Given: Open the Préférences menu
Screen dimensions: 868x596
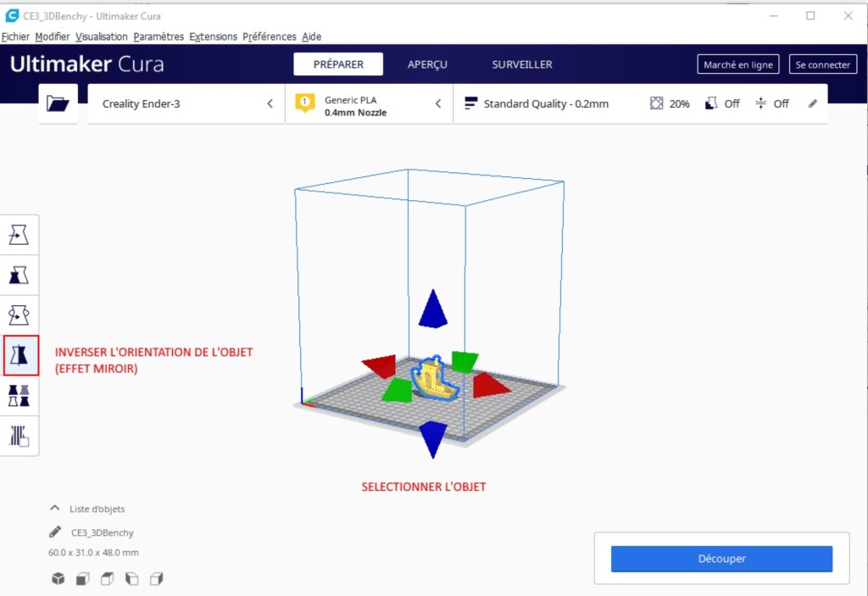Looking at the screenshot, I should pos(269,36).
